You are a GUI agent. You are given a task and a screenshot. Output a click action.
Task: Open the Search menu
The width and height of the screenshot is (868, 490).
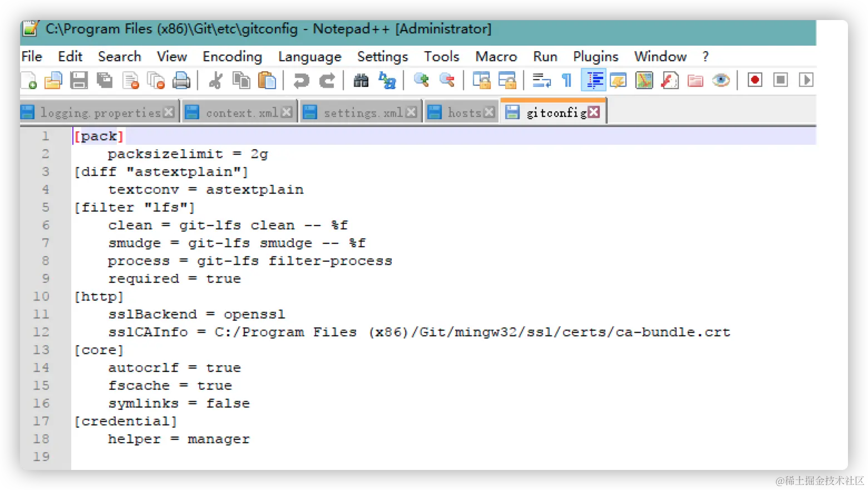[120, 56]
